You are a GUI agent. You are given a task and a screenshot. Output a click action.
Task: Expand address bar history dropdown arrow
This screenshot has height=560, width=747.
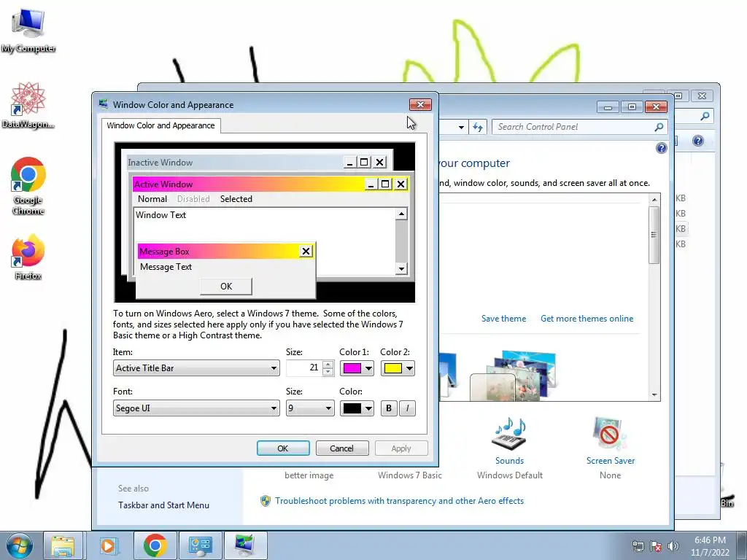point(461,127)
